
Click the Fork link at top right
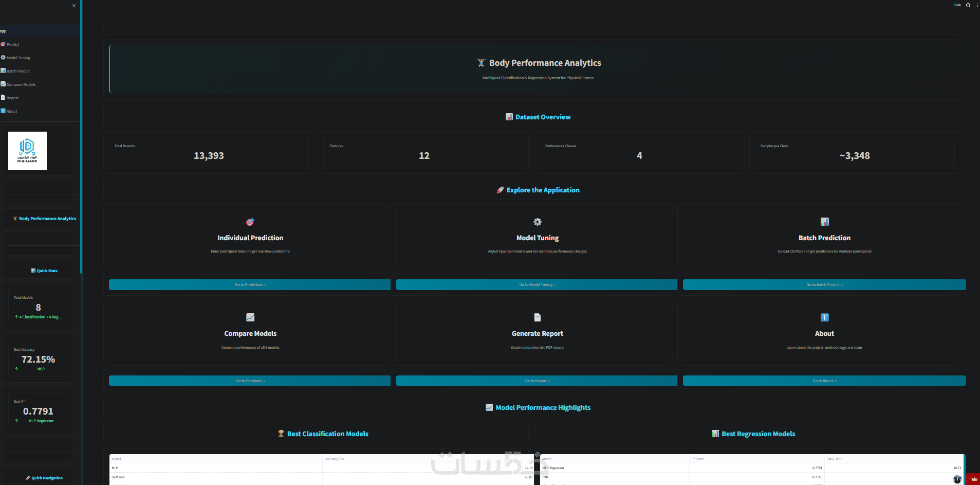957,5
